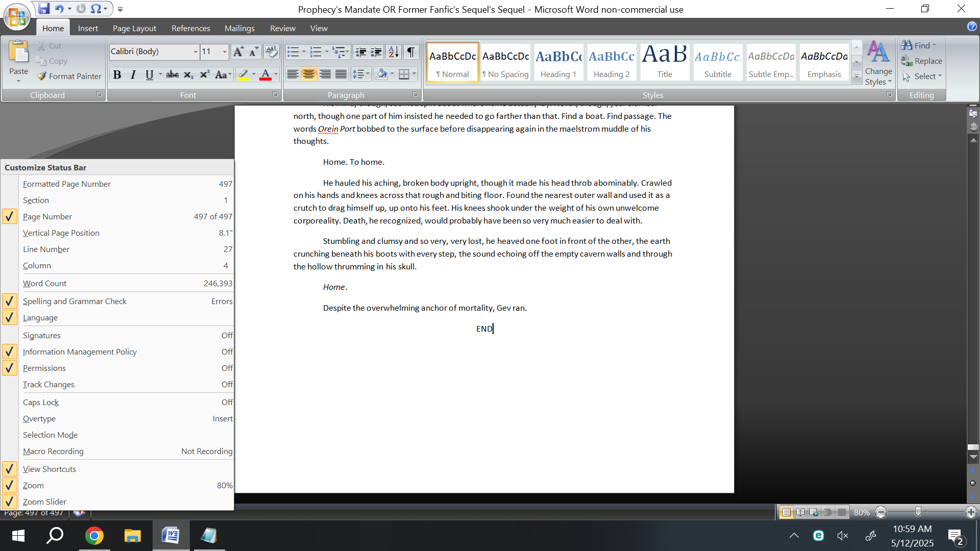The width and height of the screenshot is (980, 551).
Task: Open the font name dropdown
Action: point(195,52)
